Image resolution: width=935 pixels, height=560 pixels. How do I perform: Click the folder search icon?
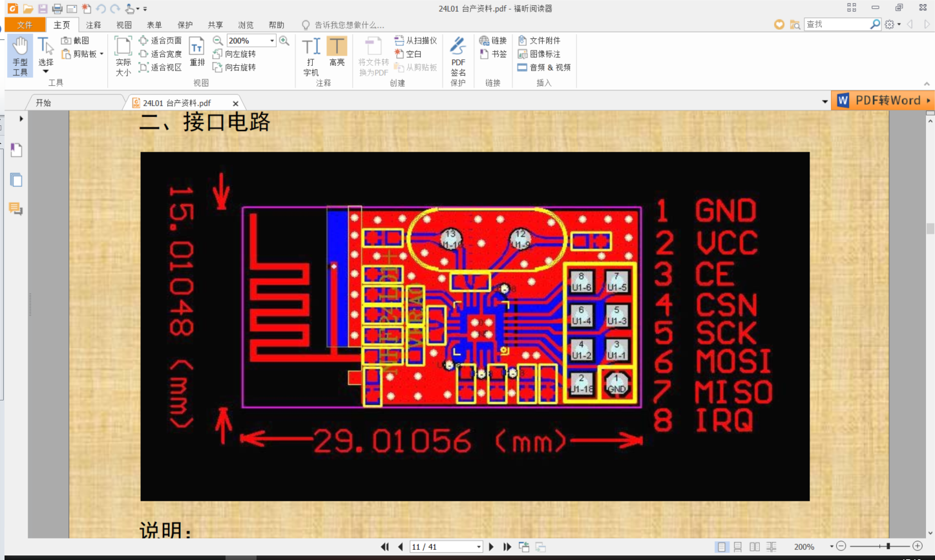click(x=795, y=25)
